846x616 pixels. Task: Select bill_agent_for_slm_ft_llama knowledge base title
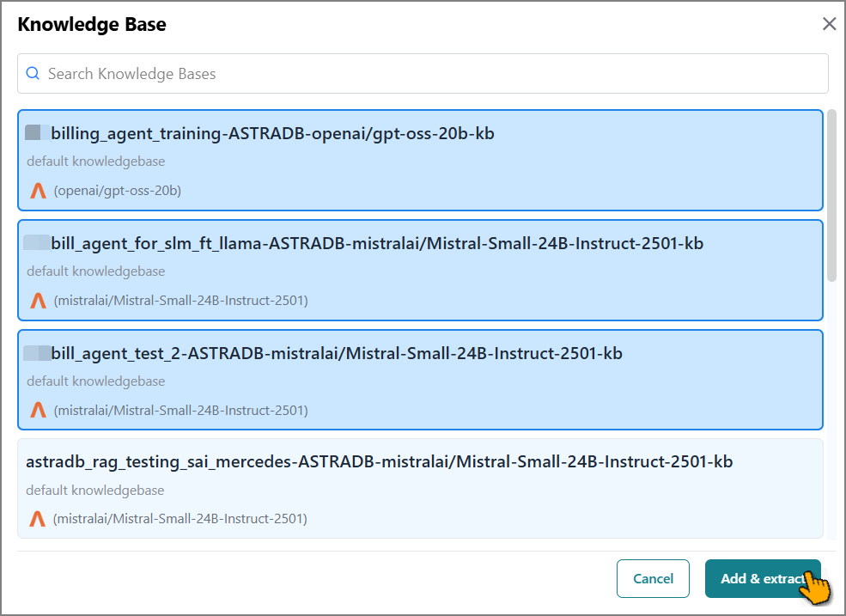(376, 243)
